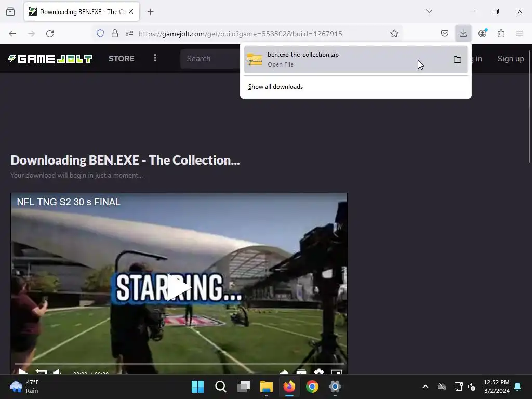Open the Game Jolt three-dot more menu

(x=155, y=58)
